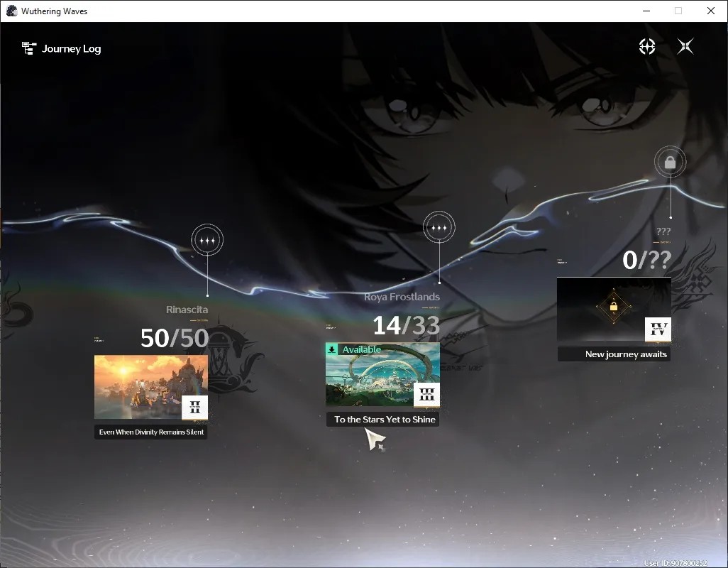Click the Journey Log tree icon

29,48
